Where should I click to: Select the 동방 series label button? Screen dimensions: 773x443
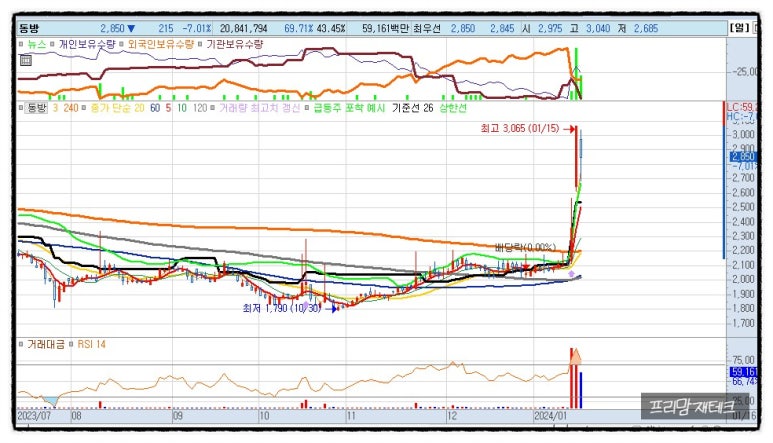pyautogui.click(x=36, y=107)
